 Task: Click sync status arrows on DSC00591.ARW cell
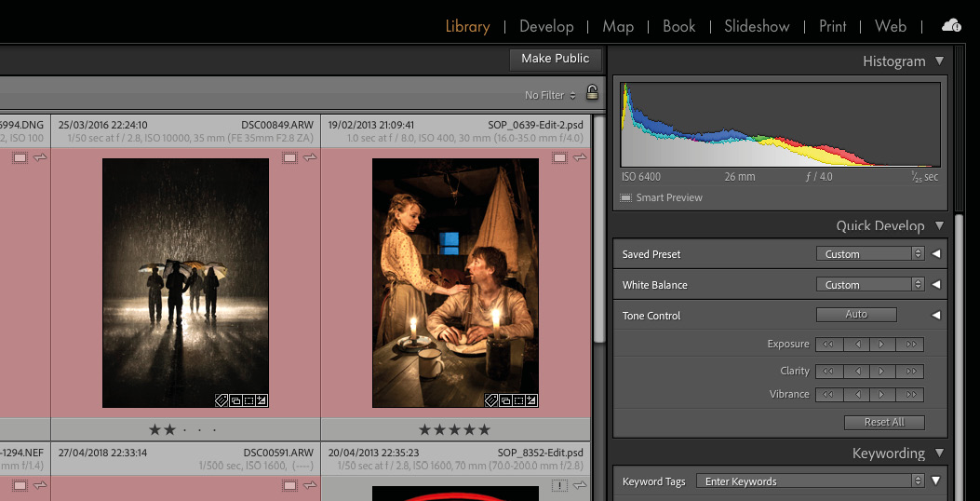pyautogui.click(x=311, y=485)
